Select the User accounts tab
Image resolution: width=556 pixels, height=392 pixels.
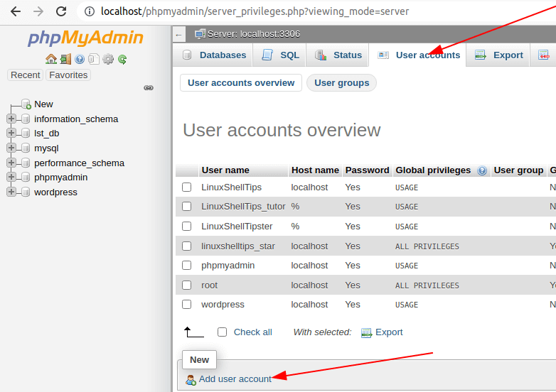point(417,55)
